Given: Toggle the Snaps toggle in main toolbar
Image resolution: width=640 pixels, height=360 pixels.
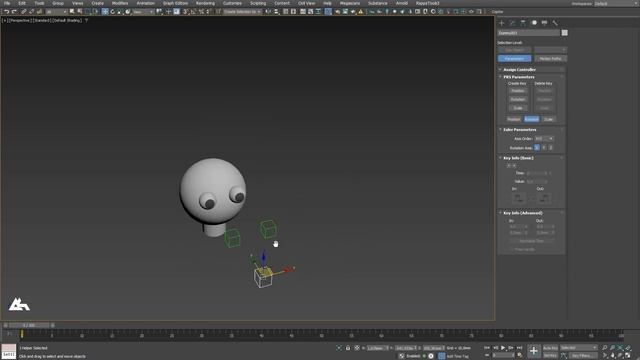Looking at the screenshot, I should point(185,12).
